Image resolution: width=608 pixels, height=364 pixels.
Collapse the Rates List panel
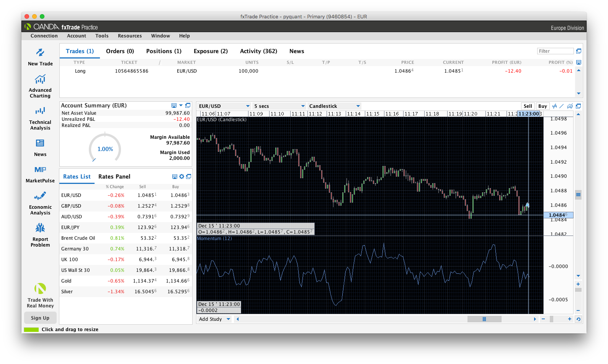[x=175, y=177]
